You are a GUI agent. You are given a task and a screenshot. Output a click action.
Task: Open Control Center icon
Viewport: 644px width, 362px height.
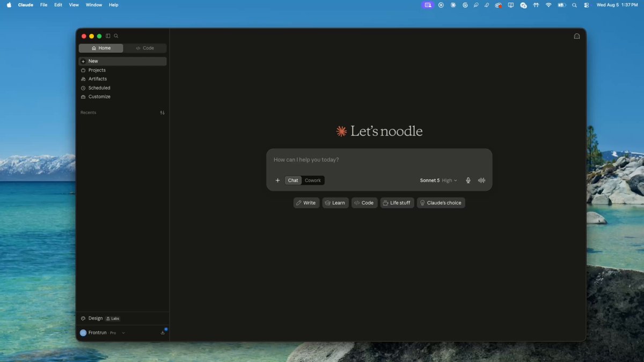(x=586, y=5)
